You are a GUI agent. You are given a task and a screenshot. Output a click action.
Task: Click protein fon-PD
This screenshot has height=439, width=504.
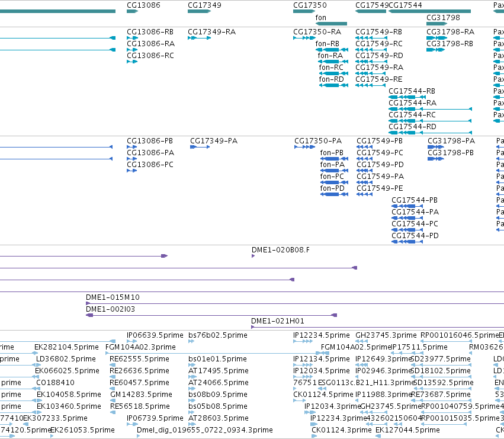click(332, 188)
